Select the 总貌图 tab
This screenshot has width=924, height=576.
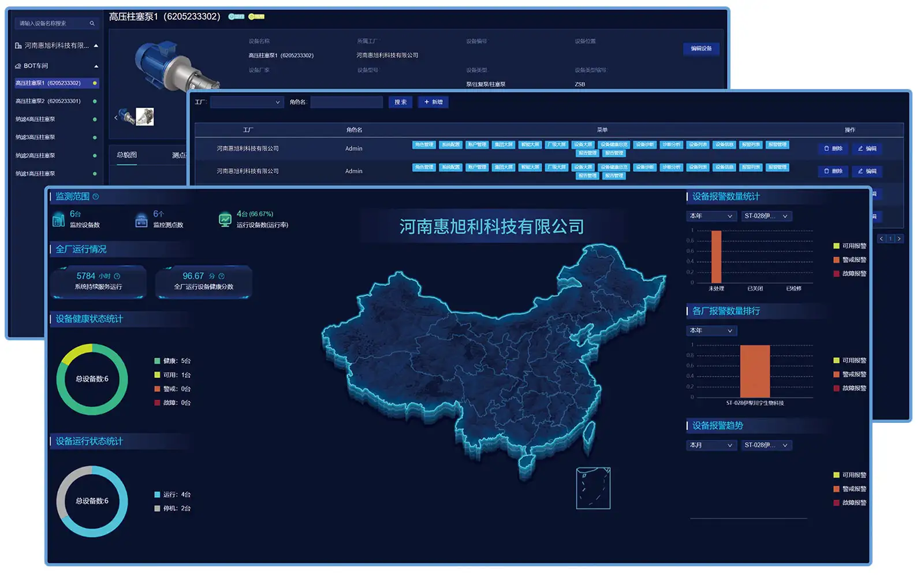click(127, 155)
